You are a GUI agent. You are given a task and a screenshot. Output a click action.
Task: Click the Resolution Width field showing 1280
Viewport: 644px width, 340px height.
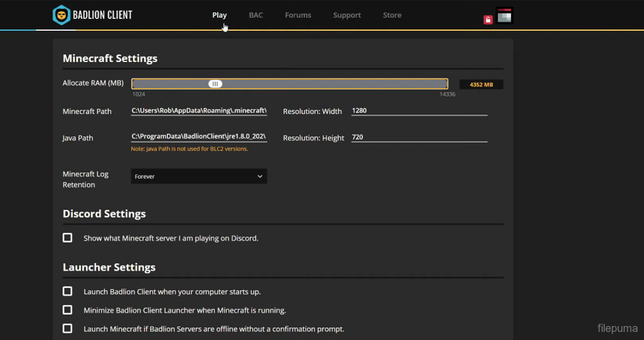[419, 111]
